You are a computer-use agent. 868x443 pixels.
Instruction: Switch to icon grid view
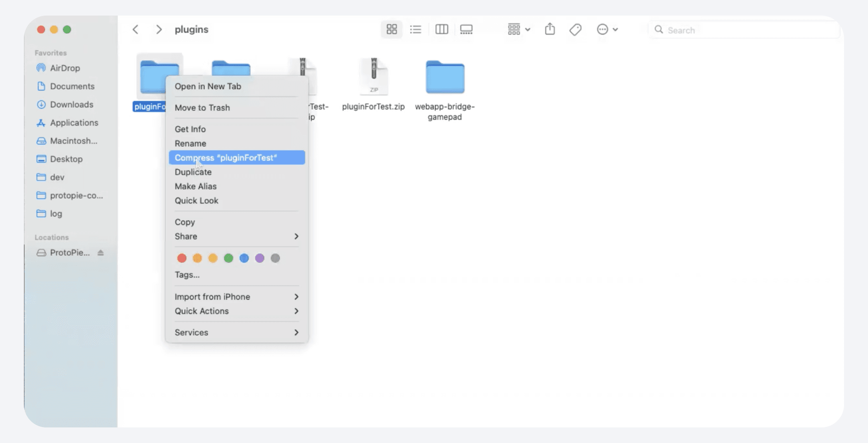click(391, 29)
